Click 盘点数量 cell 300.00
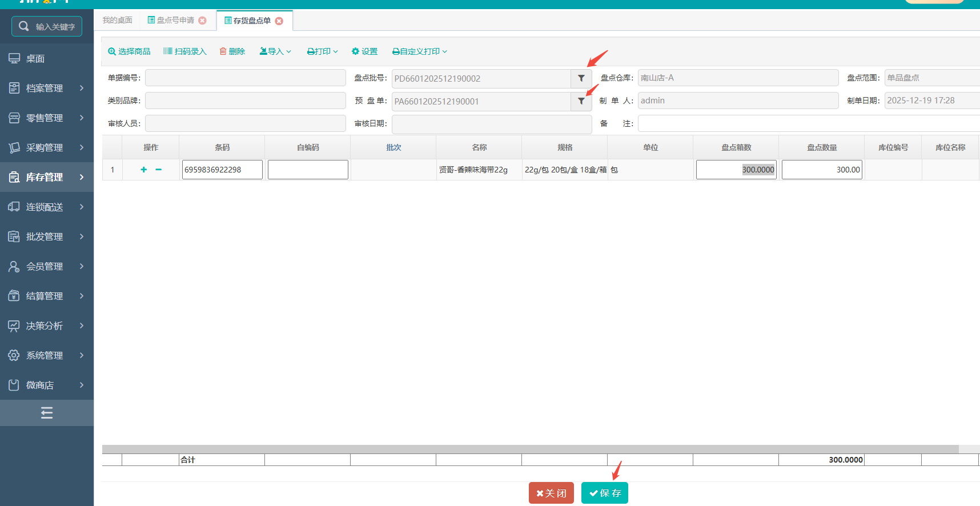The height and width of the screenshot is (506, 980). (822, 170)
